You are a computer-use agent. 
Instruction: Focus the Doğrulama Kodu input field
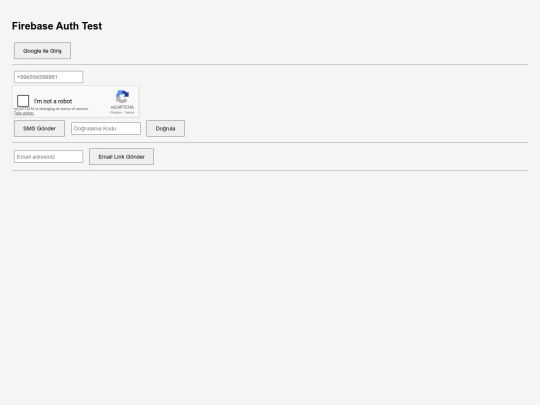(x=106, y=128)
